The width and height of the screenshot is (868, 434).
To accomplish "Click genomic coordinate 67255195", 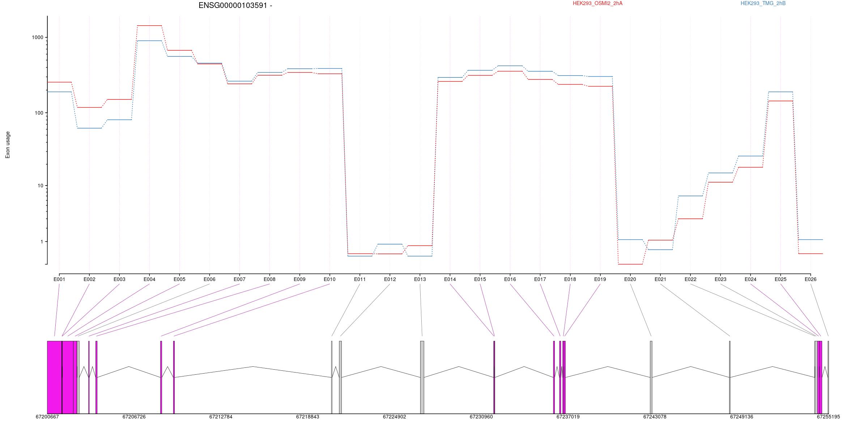I will click(829, 417).
